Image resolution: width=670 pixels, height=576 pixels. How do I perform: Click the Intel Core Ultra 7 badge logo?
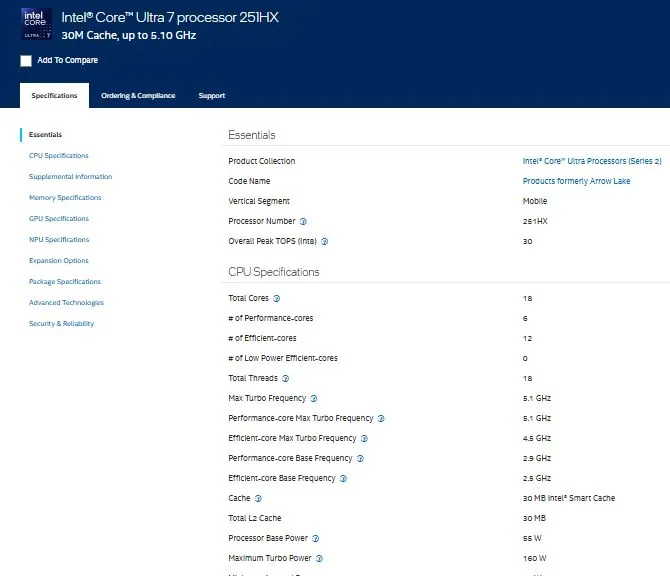click(x=37, y=24)
